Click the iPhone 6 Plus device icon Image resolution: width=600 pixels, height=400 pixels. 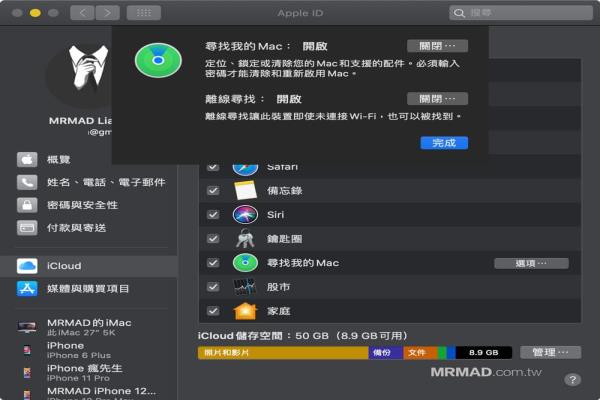(x=27, y=350)
